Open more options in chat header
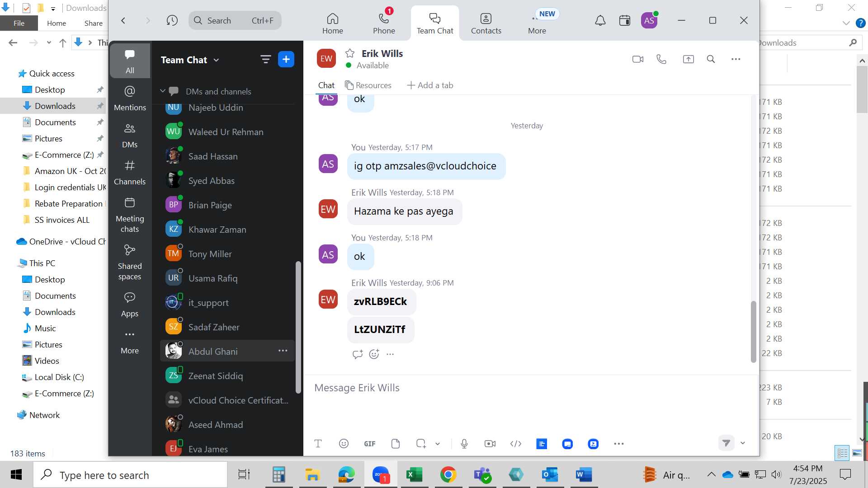This screenshot has height=488, width=868. (x=736, y=59)
